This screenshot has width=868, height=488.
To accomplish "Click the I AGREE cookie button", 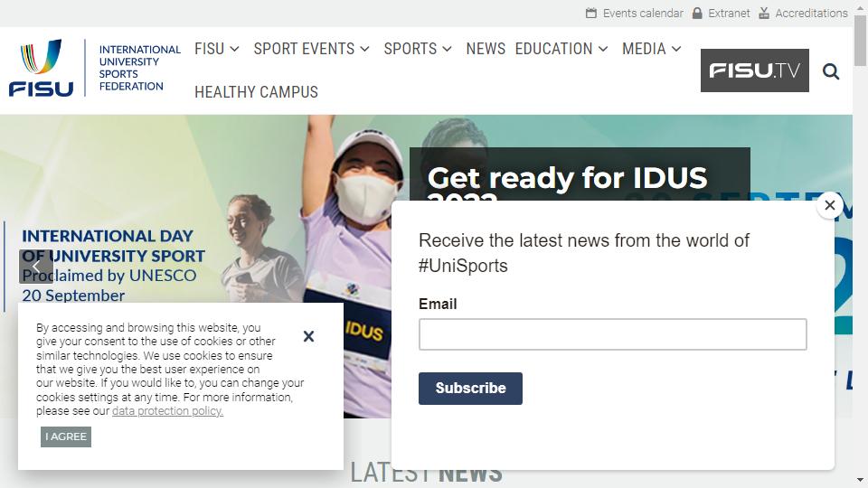I will [x=66, y=436].
